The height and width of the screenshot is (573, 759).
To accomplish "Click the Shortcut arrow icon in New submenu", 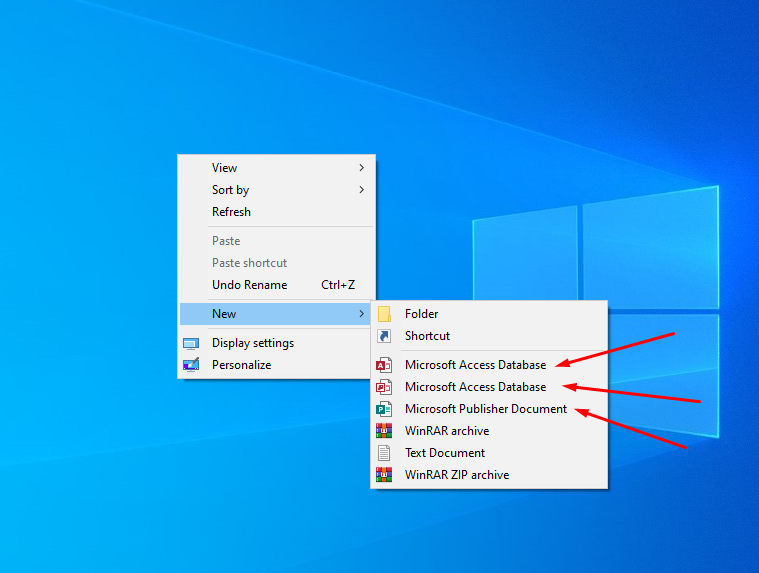I will [x=384, y=335].
